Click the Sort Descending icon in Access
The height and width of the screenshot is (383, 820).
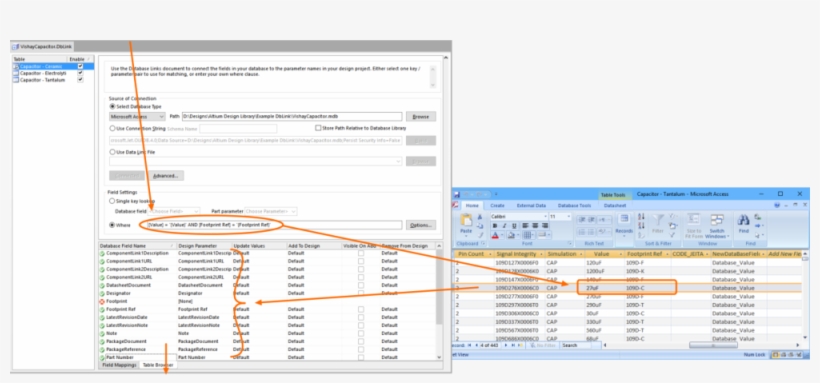point(642,226)
